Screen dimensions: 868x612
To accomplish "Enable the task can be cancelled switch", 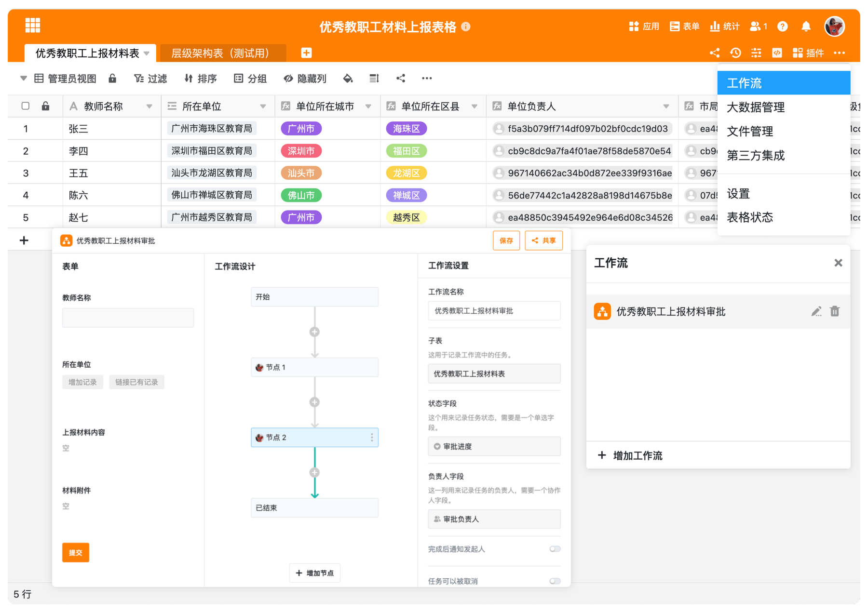I will point(555,581).
